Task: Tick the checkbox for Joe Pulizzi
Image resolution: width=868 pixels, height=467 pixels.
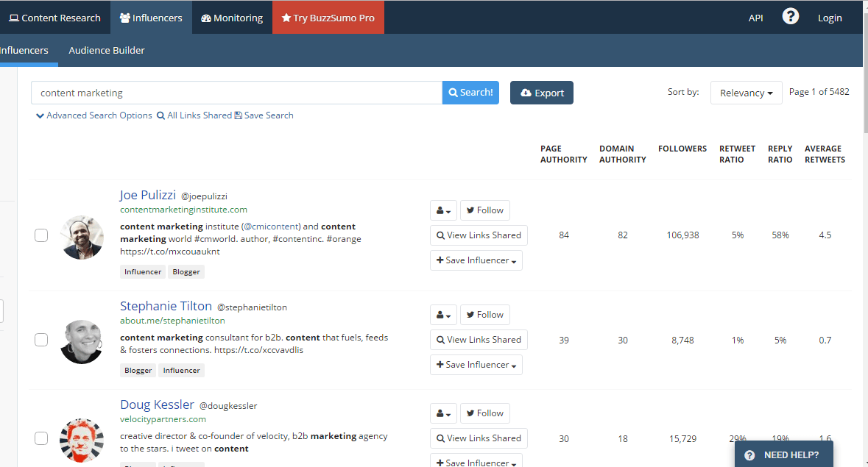Action: [41, 235]
